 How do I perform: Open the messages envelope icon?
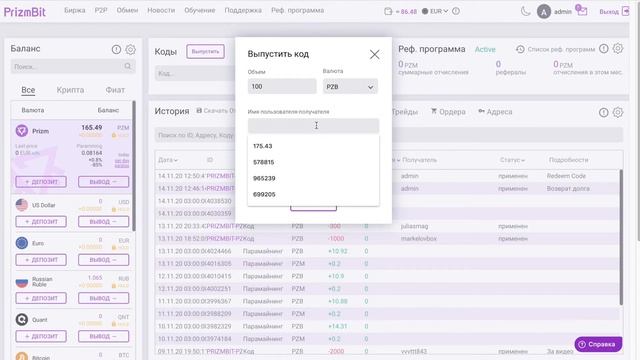582,11
